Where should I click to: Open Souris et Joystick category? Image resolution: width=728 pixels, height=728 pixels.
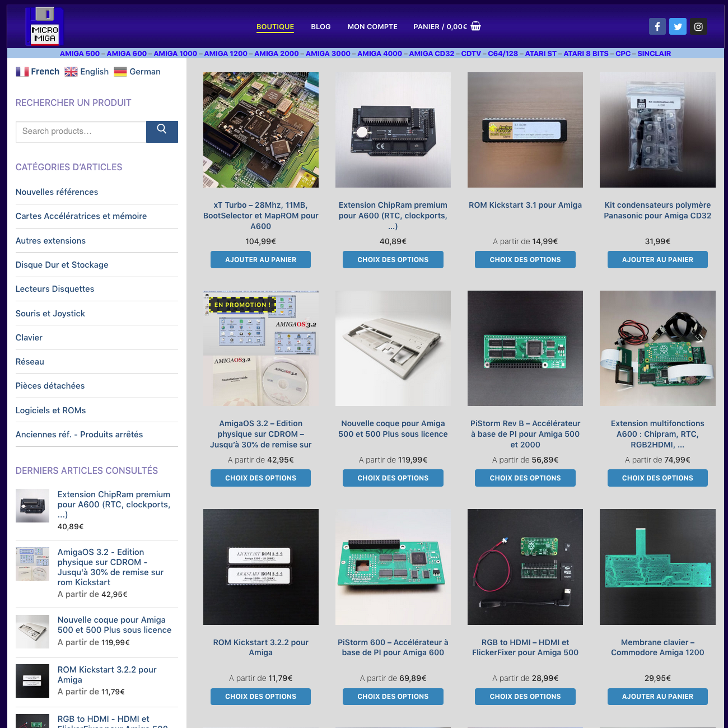(50, 314)
